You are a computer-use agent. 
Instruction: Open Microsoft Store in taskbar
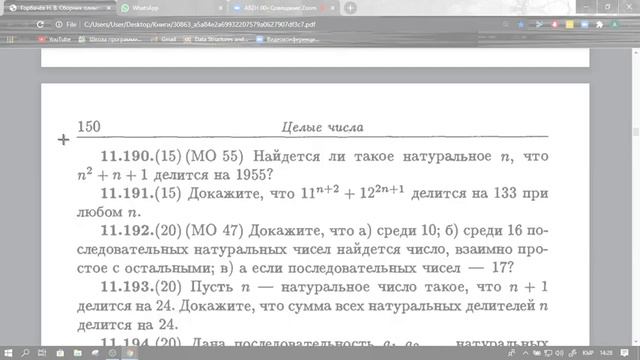click(60, 353)
